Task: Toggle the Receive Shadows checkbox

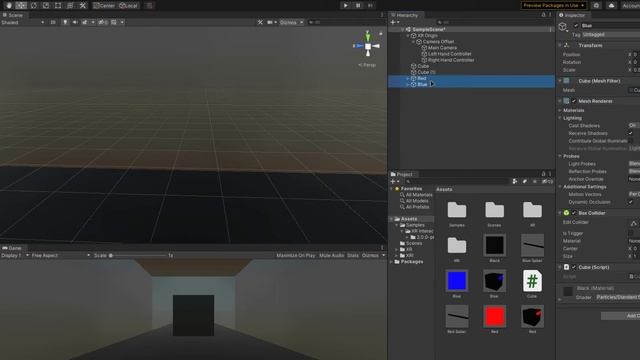Action: (x=631, y=133)
